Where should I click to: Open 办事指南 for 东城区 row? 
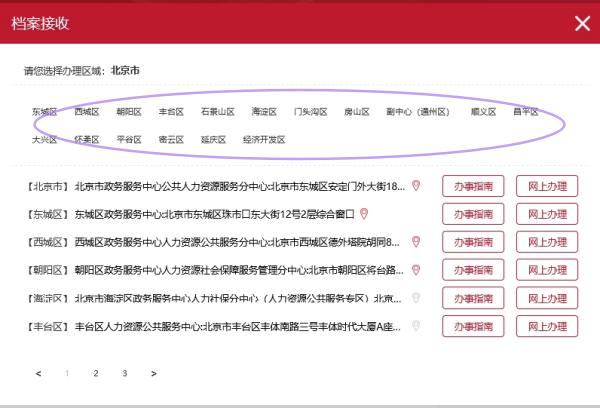click(x=473, y=214)
